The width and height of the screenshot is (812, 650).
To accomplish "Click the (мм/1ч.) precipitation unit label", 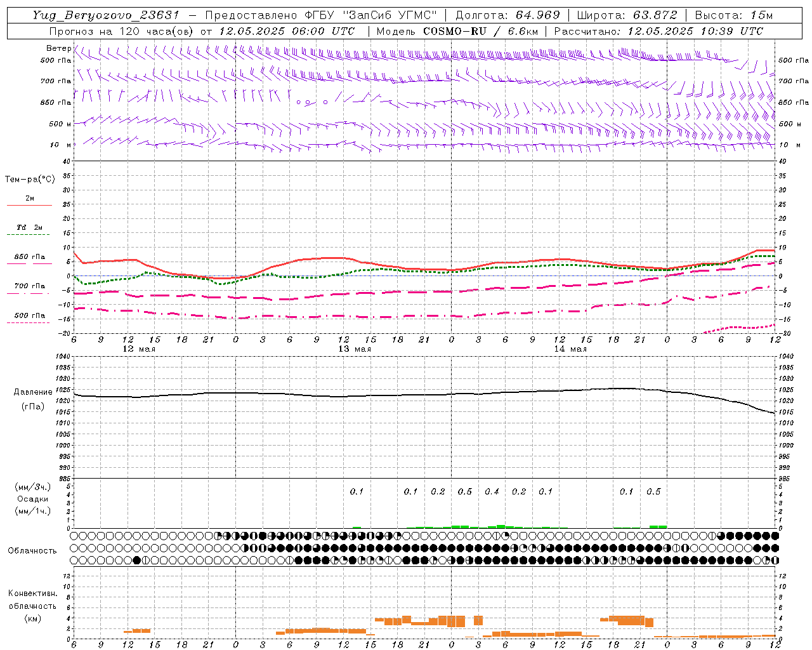I will [33, 511].
